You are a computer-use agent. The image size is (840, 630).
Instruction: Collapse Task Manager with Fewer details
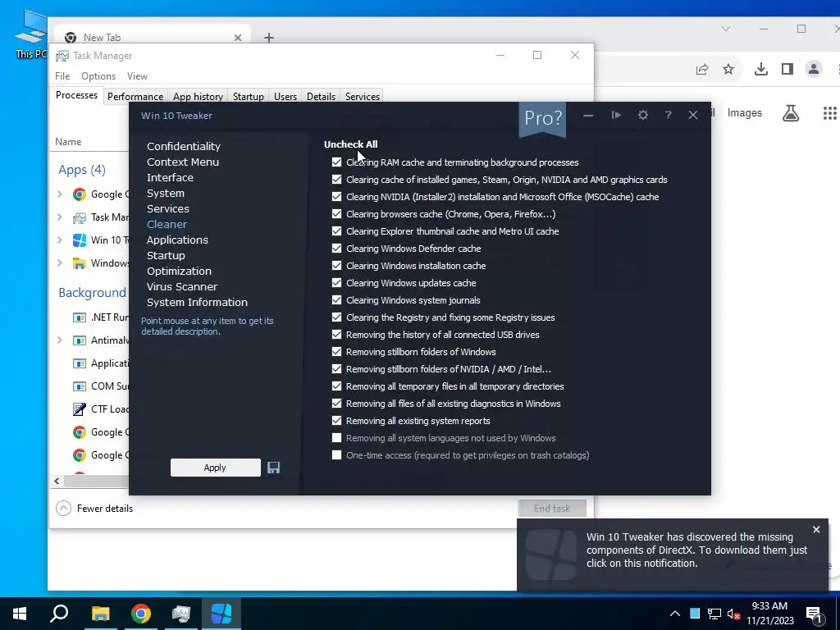(94, 509)
